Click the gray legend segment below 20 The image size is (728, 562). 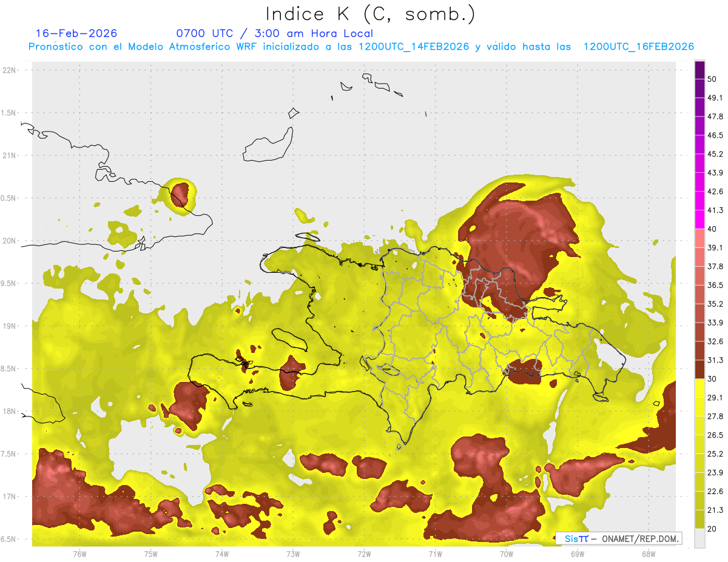tap(700, 538)
